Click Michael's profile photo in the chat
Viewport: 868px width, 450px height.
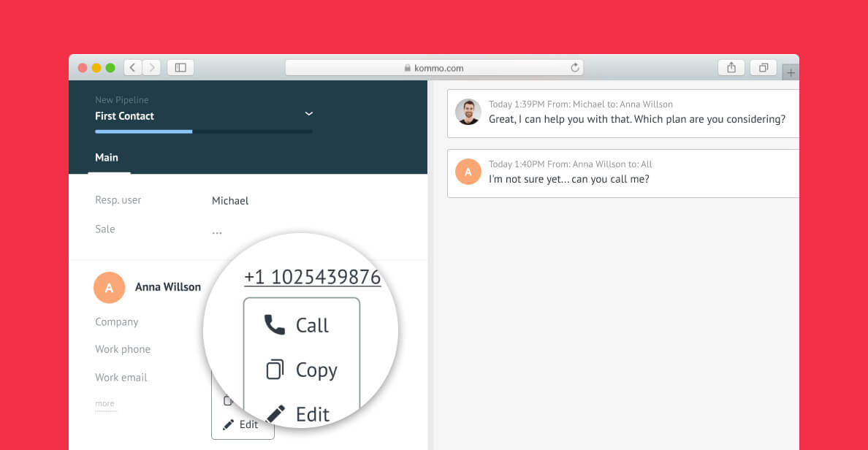468,112
